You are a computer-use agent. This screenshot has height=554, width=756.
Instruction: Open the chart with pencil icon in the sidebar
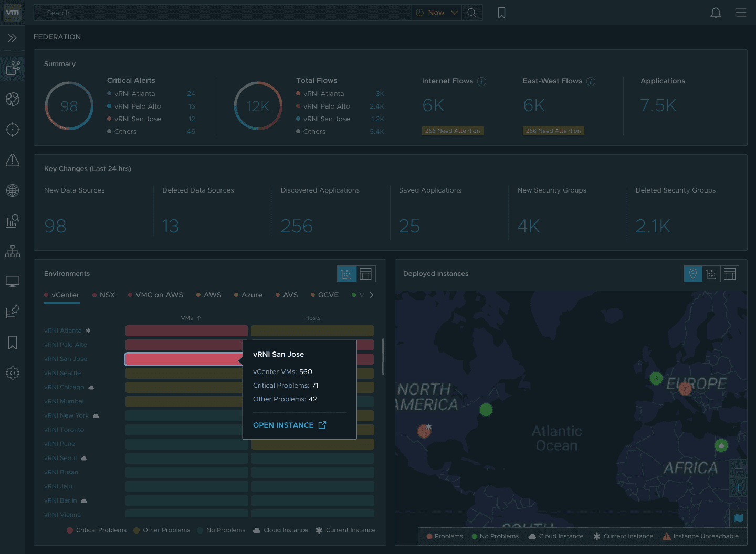13,312
